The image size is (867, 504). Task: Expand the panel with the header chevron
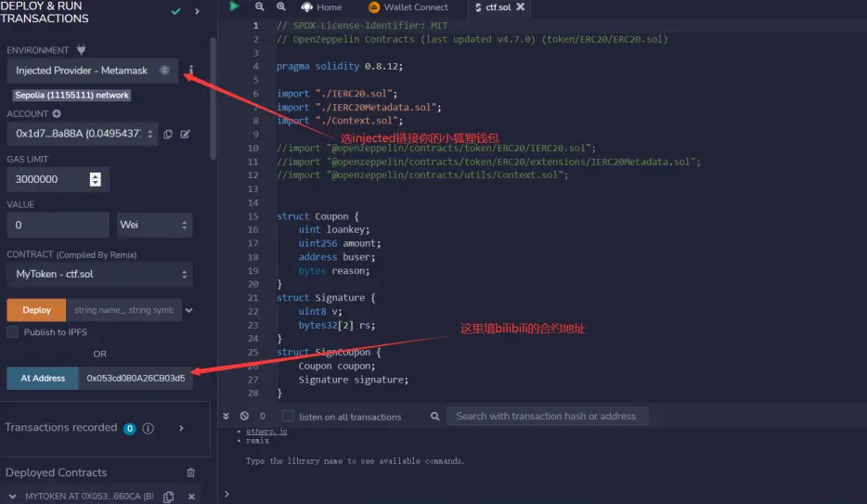click(197, 11)
